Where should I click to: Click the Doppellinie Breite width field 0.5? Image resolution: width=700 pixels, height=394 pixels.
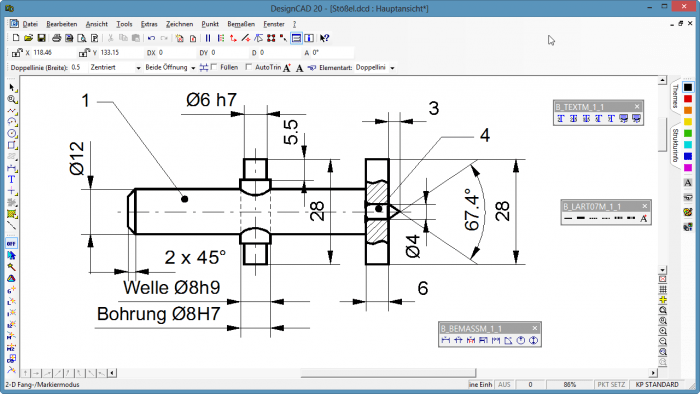pyautogui.click(x=78, y=67)
